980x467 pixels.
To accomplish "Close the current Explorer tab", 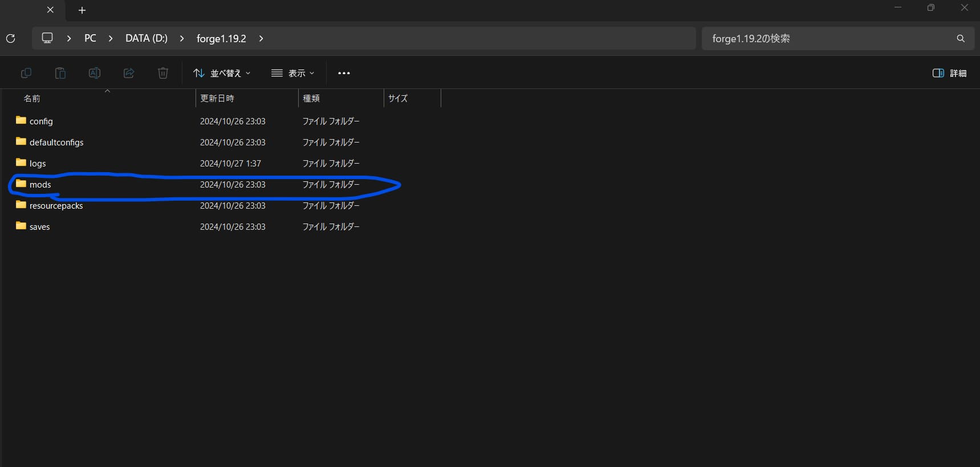I will click(50, 10).
